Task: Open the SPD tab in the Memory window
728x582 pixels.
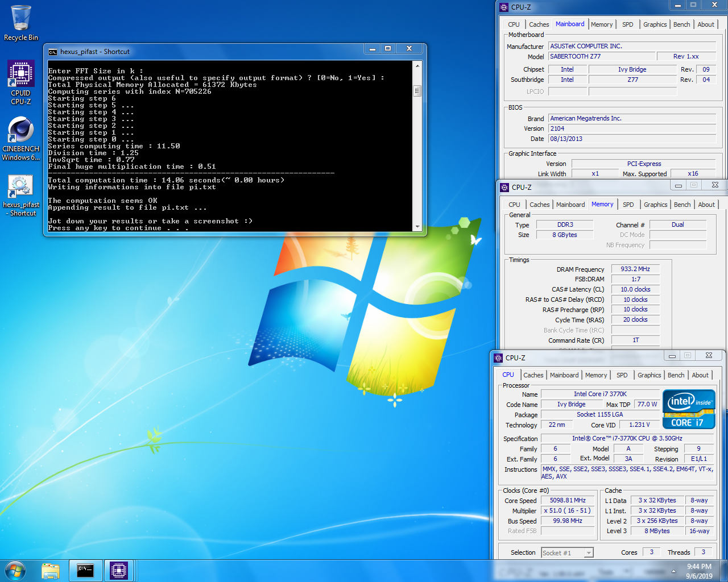Action: pyautogui.click(x=628, y=205)
